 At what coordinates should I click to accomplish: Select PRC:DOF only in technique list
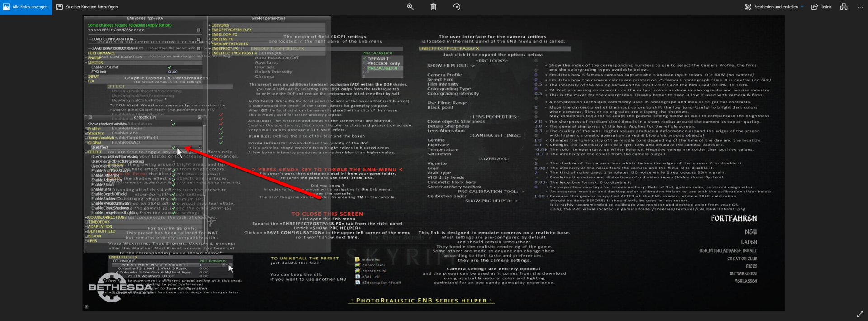383,64
